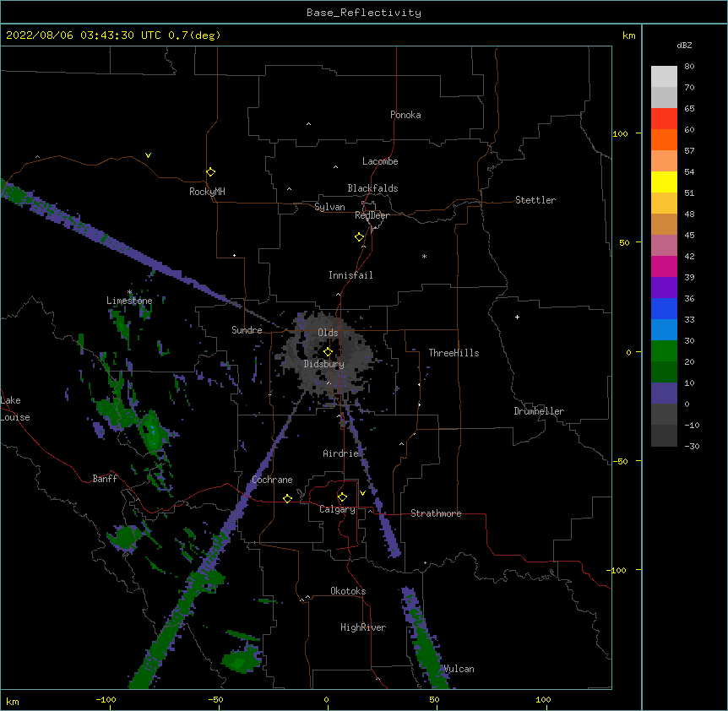Click the Banff label
This screenshot has width=728, height=711.
(x=105, y=479)
